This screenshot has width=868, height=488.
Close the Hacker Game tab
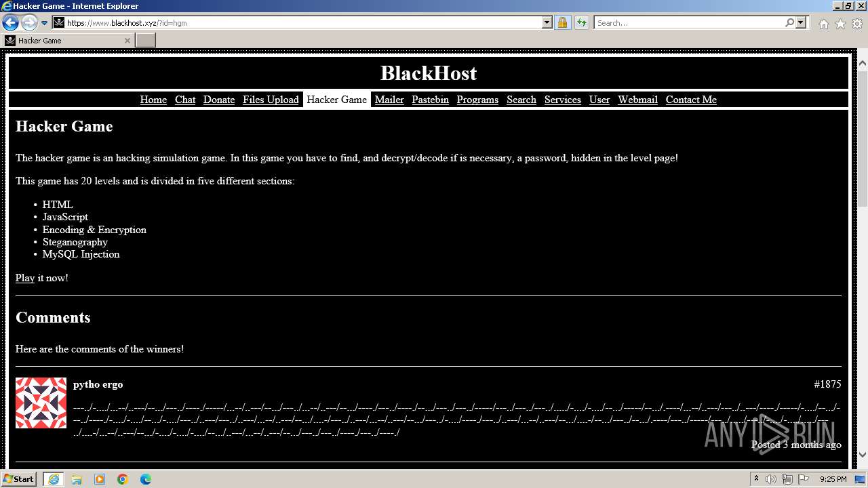(x=127, y=41)
